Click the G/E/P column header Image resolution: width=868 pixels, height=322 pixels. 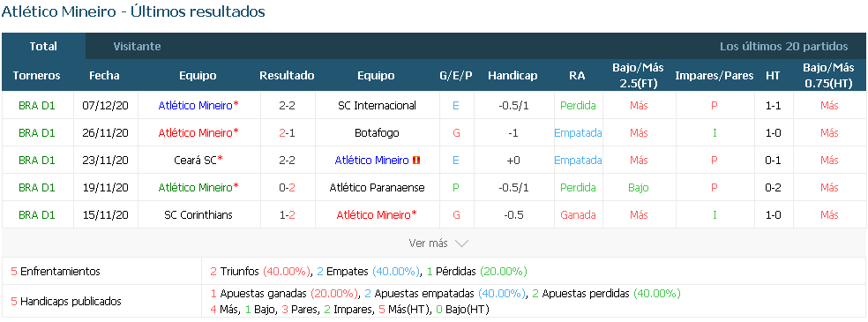456,76
